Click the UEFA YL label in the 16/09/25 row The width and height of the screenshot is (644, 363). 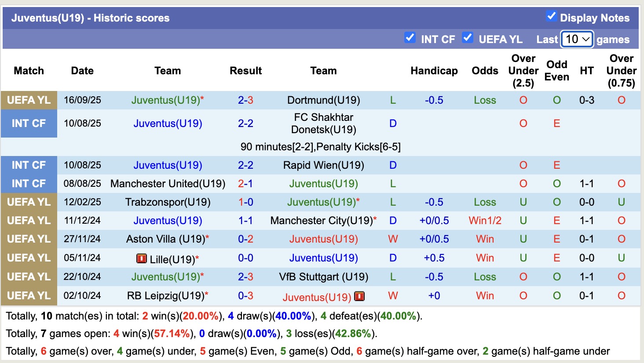29,100
